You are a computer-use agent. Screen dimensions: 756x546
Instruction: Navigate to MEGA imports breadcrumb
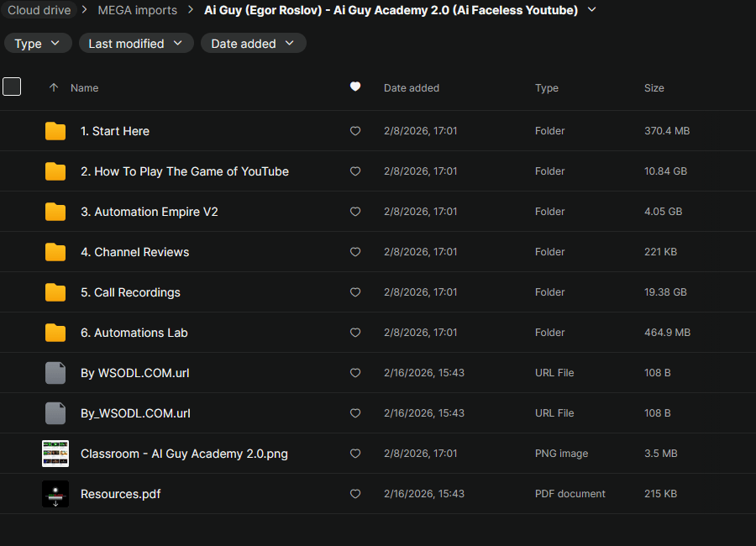pyautogui.click(x=138, y=10)
